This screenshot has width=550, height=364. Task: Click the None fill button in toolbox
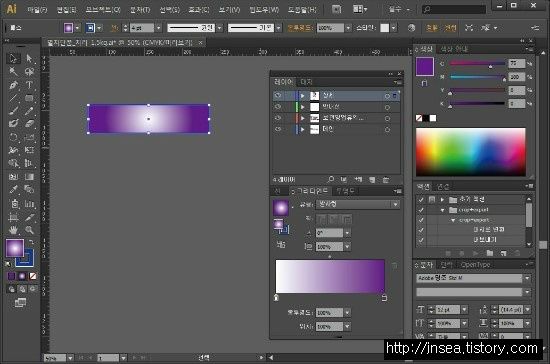(33, 276)
